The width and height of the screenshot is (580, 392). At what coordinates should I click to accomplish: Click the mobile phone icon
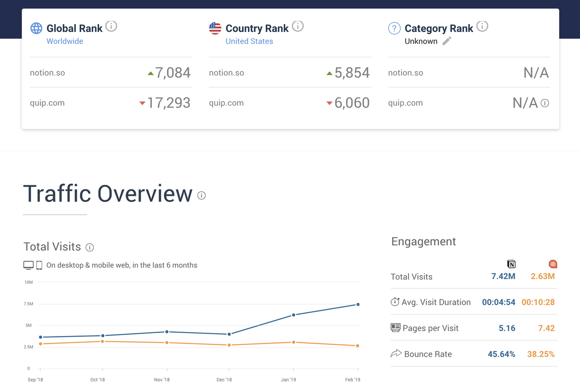tap(39, 265)
